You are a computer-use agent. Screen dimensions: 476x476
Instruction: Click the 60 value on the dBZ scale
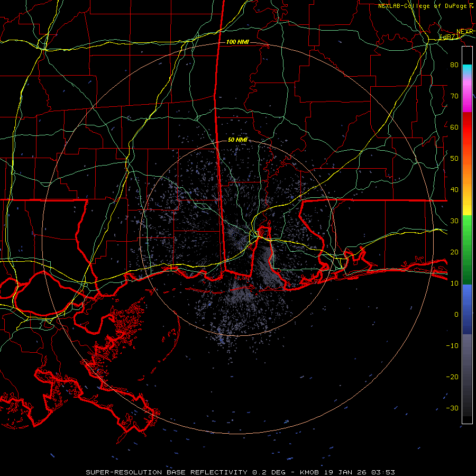[454, 127]
